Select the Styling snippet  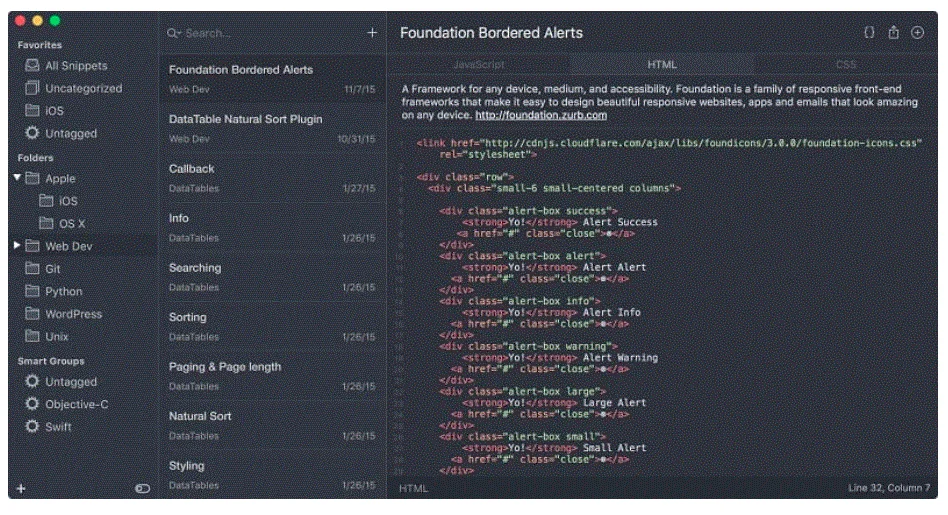[272, 475]
